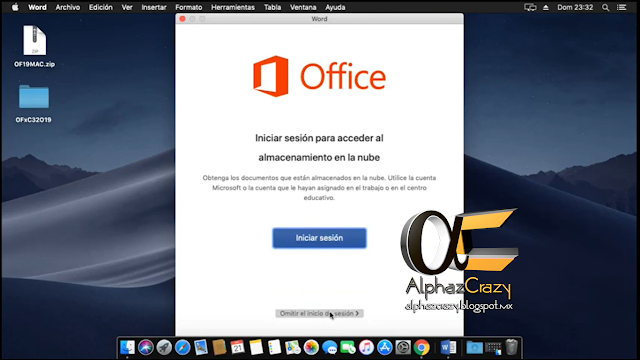Open Launchpad rocket icon in dock
Viewport: 640px width, 360px height.
click(x=164, y=347)
